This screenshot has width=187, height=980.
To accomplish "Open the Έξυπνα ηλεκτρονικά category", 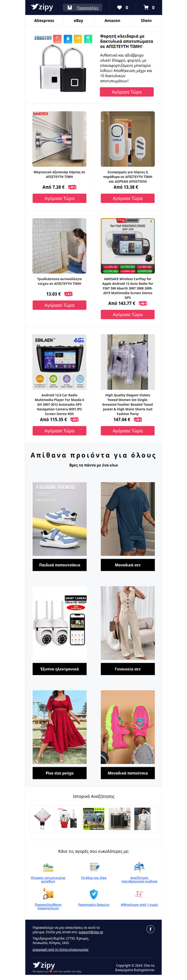I will click(x=59, y=669).
